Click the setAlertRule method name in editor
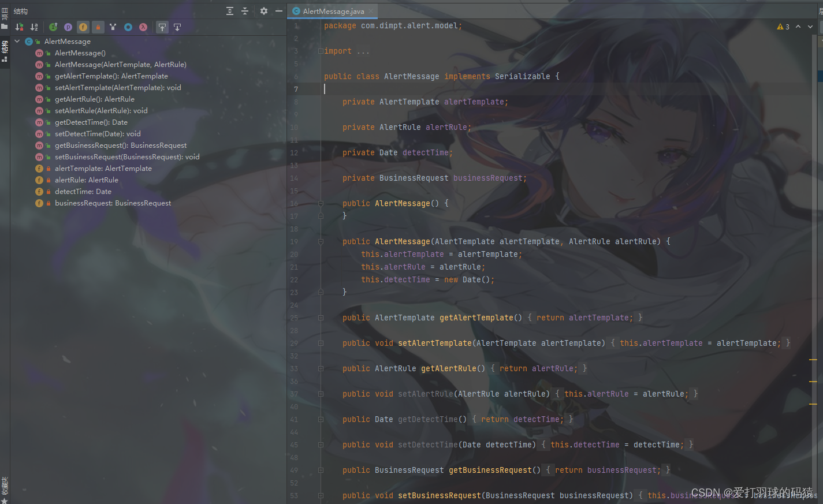This screenshot has width=823, height=504. click(x=426, y=394)
